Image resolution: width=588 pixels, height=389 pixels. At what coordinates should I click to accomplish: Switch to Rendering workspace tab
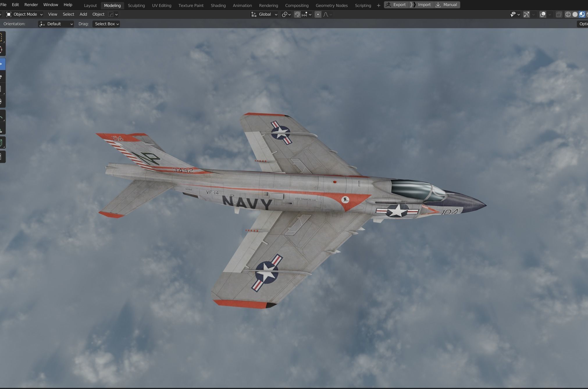[x=268, y=6]
